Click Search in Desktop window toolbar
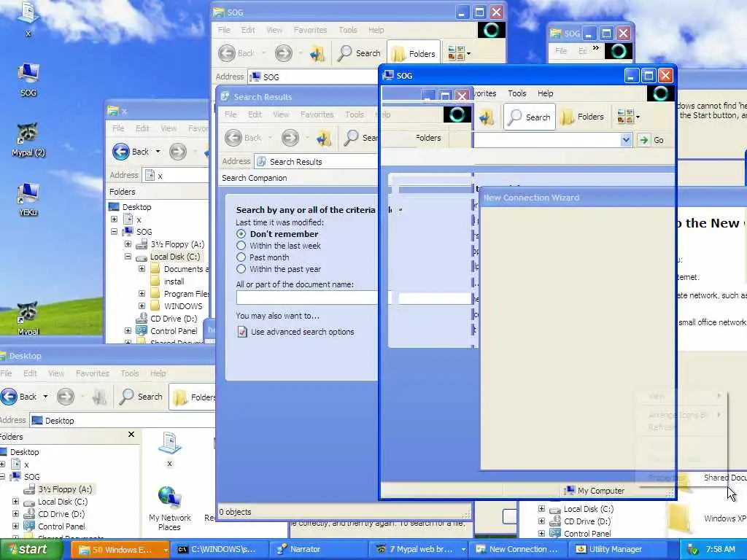 coord(141,397)
